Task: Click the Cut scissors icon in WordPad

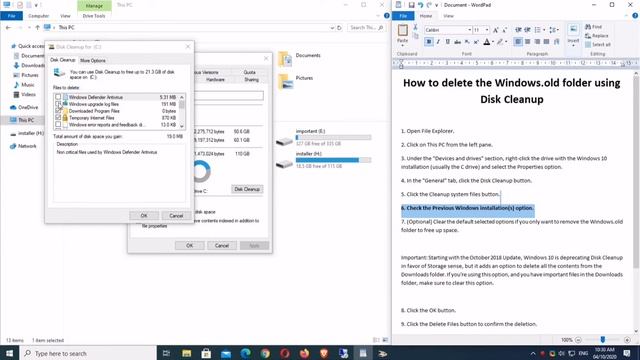Action: click(415, 27)
